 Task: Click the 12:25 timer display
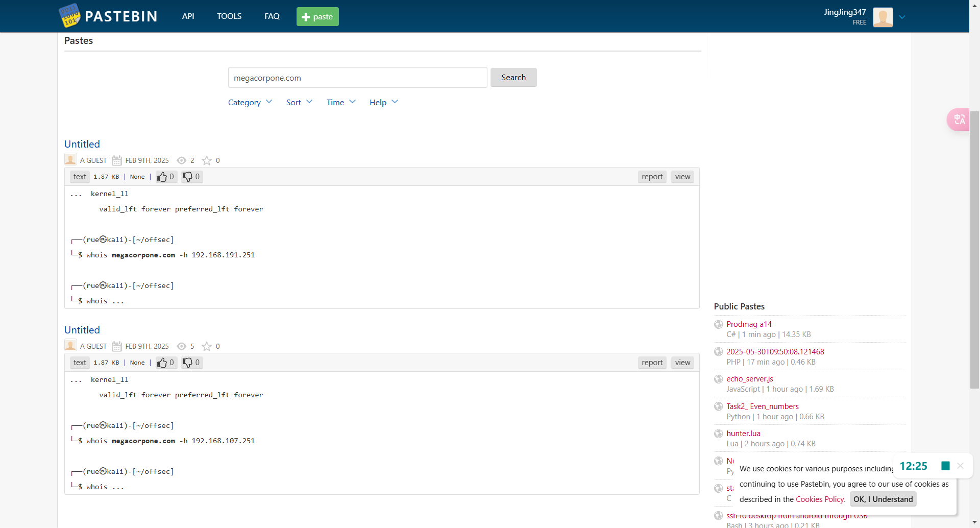point(913,466)
